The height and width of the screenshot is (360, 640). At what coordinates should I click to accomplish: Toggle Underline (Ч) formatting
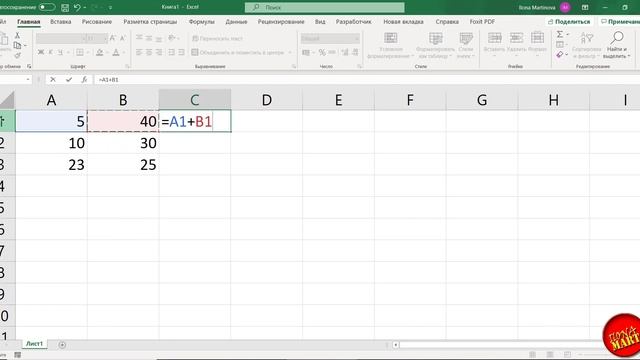click(60, 52)
